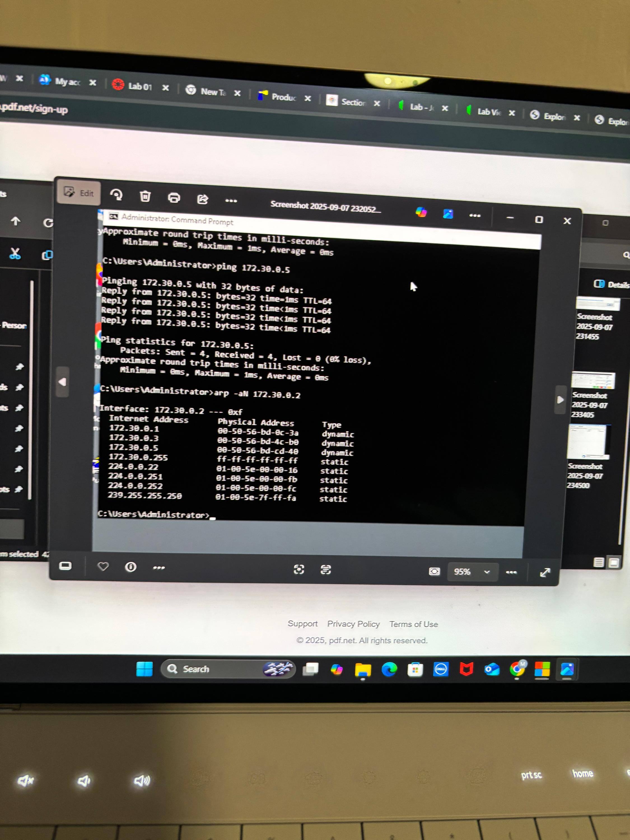630x840 pixels.
Task: Enter fullscreen with the expand arrows icon
Action: 545,573
